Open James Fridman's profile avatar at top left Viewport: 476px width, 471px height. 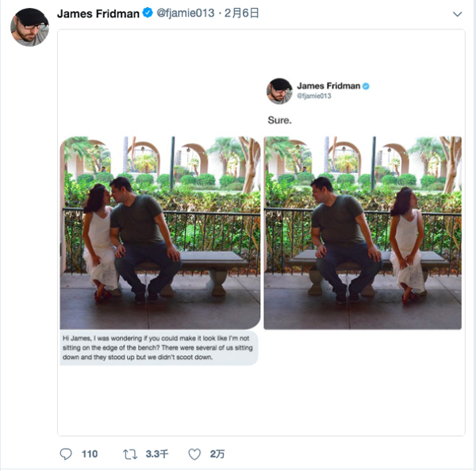tap(29, 28)
